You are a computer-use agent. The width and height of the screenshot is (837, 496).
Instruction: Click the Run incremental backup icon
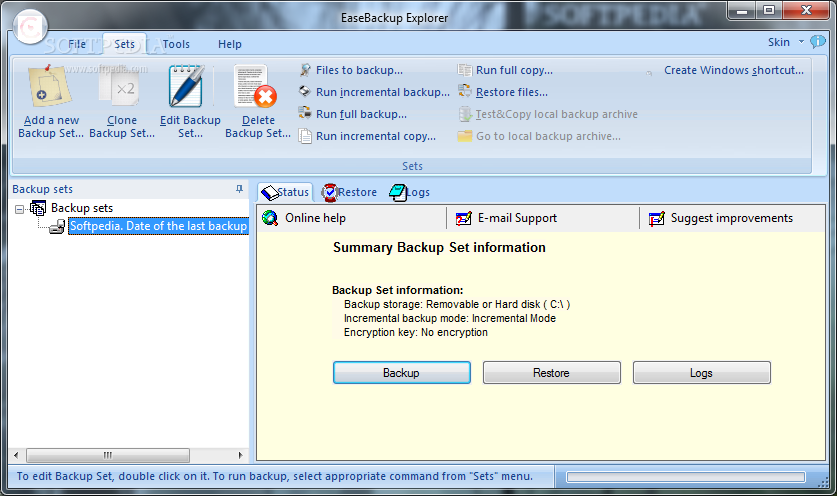click(x=305, y=91)
